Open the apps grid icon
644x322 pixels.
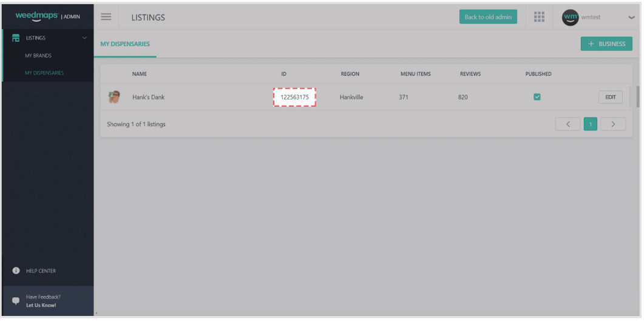coord(538,17)
